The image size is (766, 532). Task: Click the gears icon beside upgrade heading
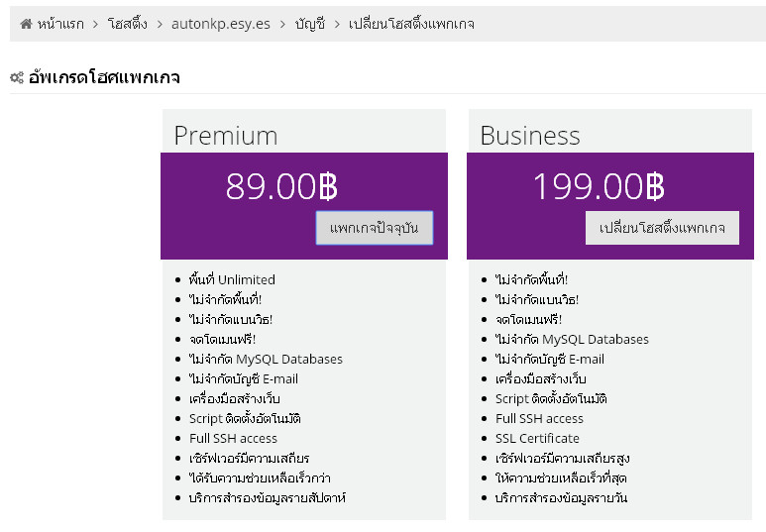pyautogui.click(x=17, y=77)
